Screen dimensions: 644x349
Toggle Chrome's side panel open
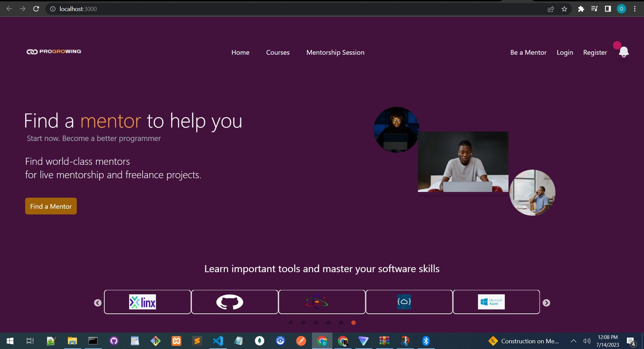click(x=608, y=9)
